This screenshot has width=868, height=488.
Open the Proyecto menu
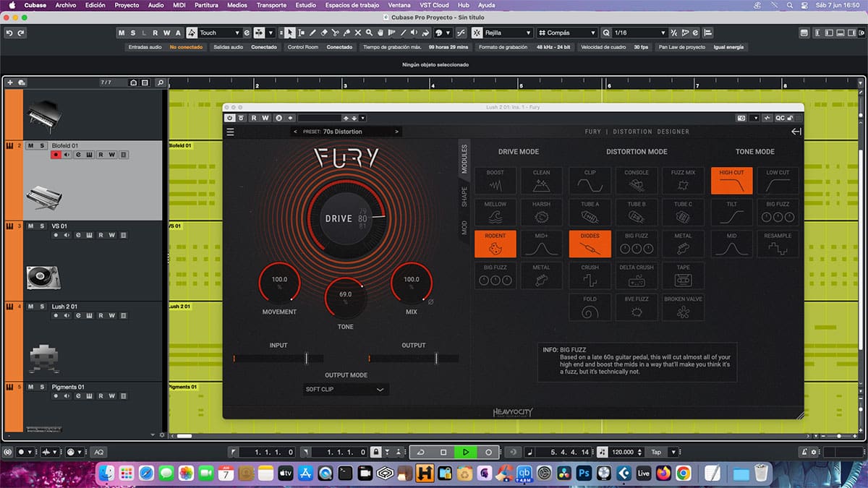(x=127, y=5)
